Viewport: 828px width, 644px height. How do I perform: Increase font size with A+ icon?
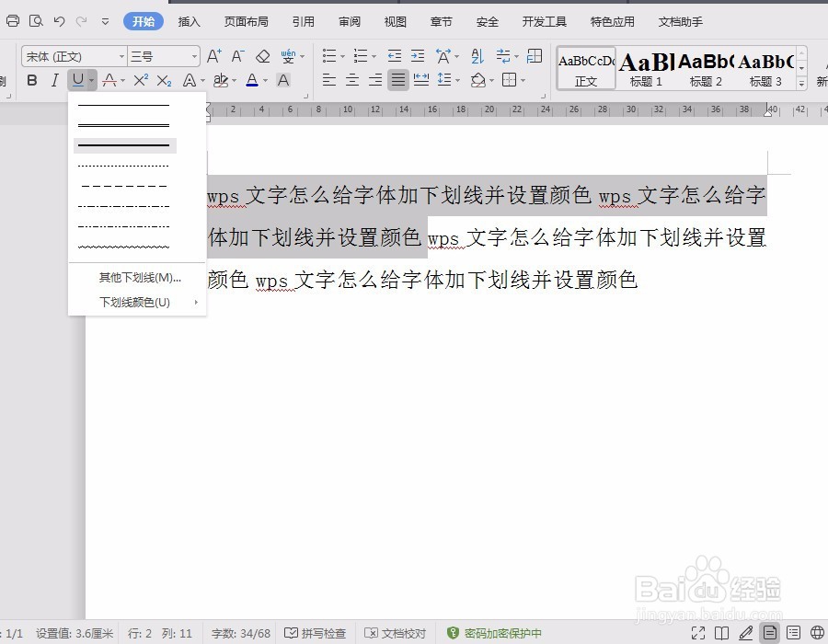(x=213, y=56)
